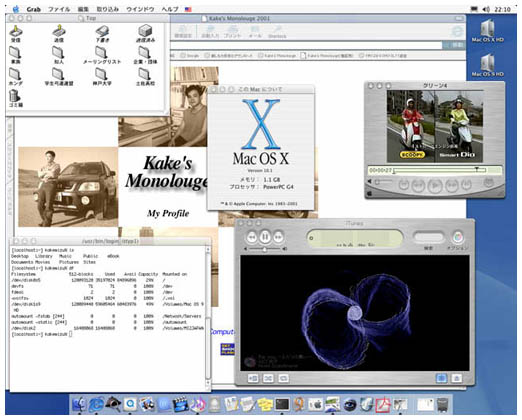Click the Terminal window scrollbar
The image size is (522, 420).
tap(208, 318)
